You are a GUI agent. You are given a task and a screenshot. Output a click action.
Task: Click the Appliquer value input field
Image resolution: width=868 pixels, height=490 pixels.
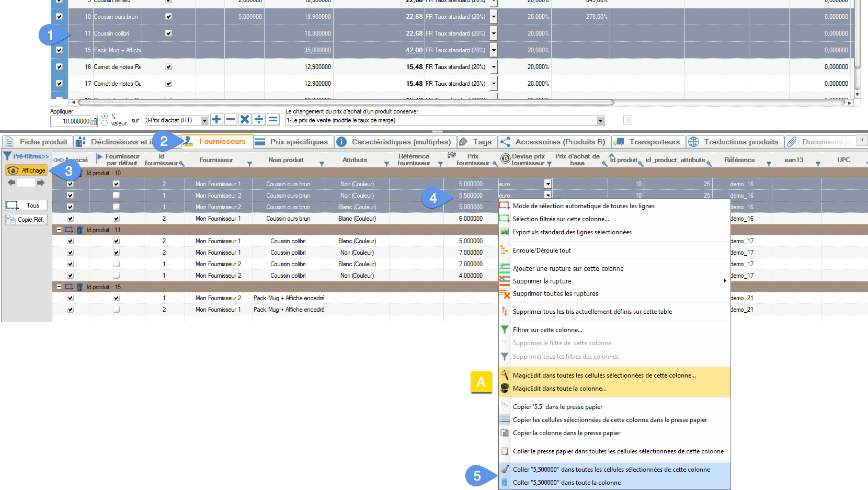coord(71,121)
